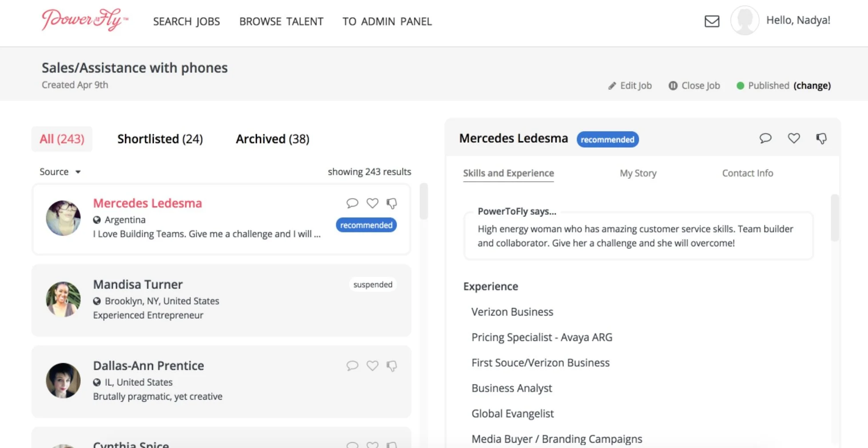Click comment icon on Mercedes Ledesma card
The height and width of the screenshot is (448, 868).
(x=352, y=203)
